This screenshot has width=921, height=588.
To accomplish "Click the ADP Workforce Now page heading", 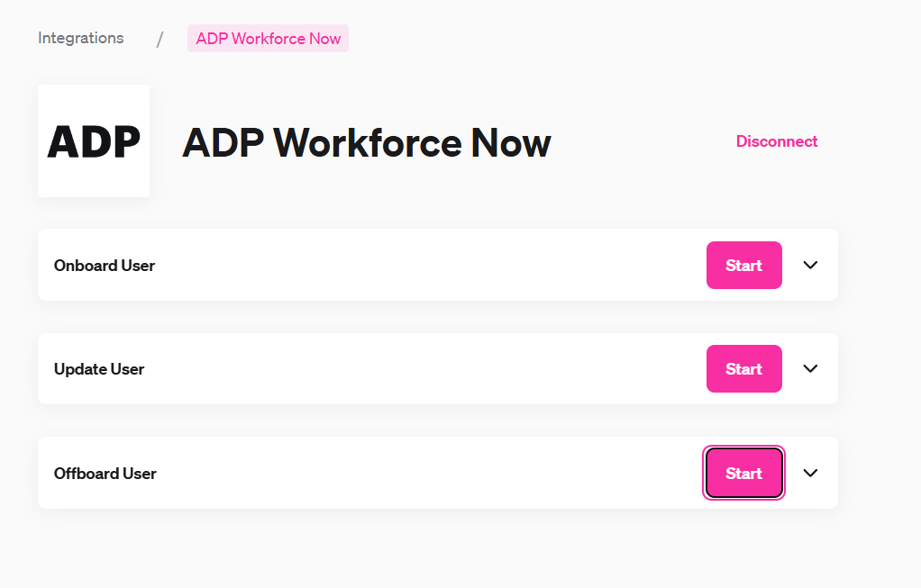I will (x=367, y=142).
